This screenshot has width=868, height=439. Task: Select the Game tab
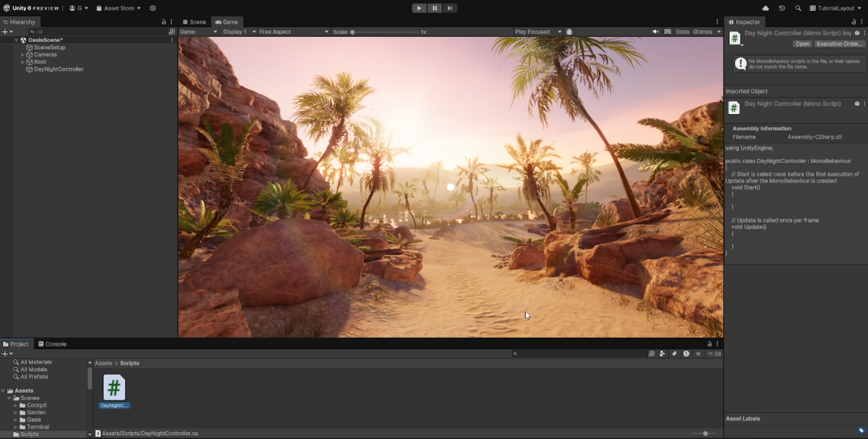click(x=227, y=22)
